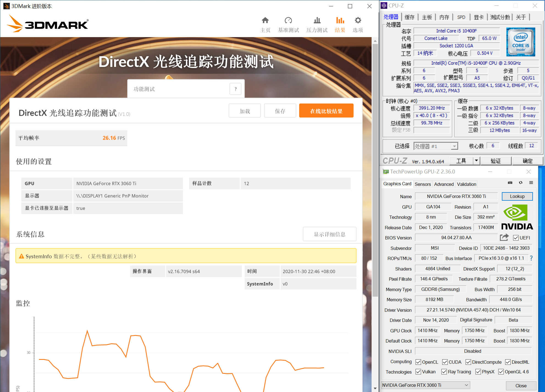Click the GPU-Z refresh icon
Image resolution: width=545 pixels, height=392 pixels.
click(521, 183)
